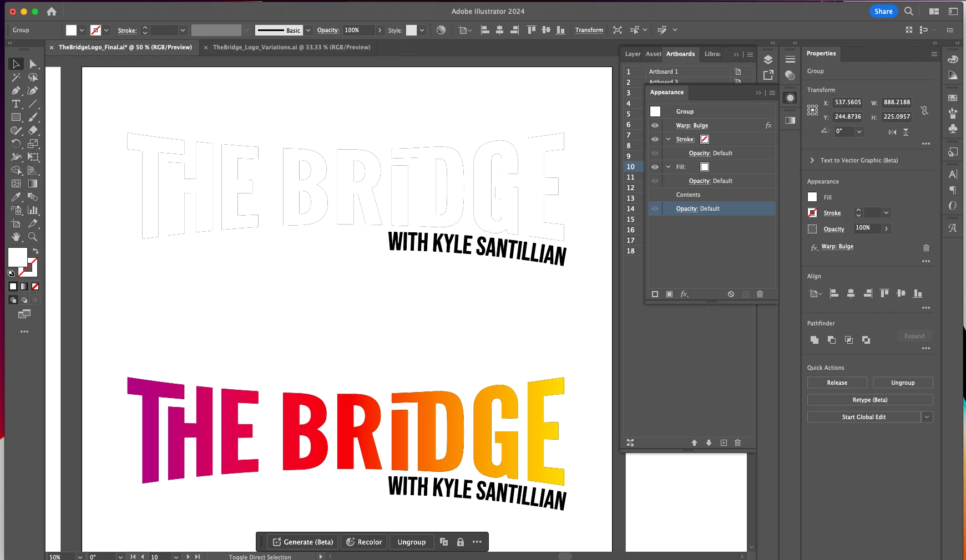Click Fill swatch in Properties Appearance

pos(812,197)
